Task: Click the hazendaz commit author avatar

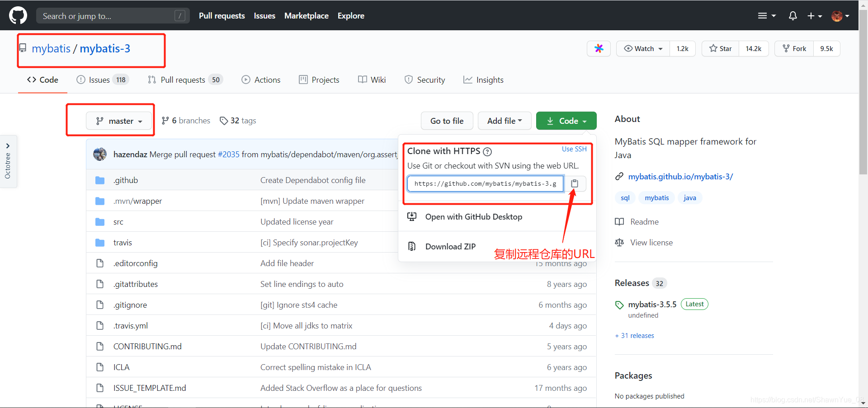Action: coord(100,154)
